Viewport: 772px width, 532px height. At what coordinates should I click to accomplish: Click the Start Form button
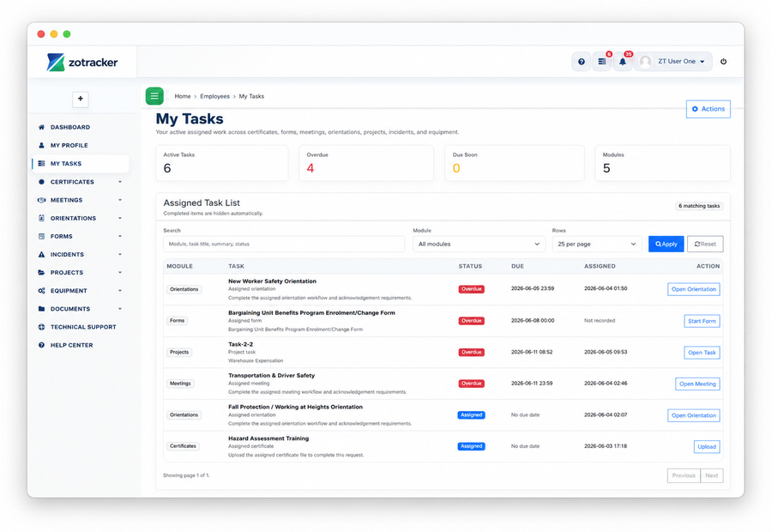(702, 321)
